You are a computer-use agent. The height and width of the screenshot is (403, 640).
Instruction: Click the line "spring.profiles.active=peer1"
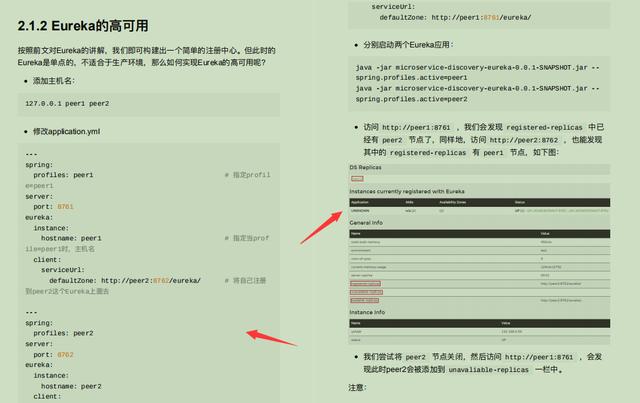coord(411,78)
